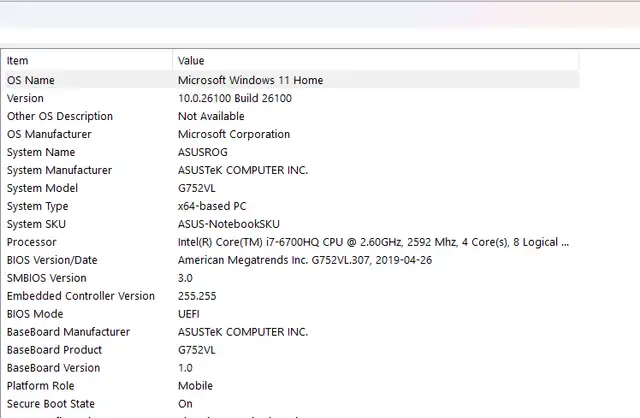
Task: Click ASUSTeK value in BaseBoard Manufacturer row
Action: (x=243, y=332)
